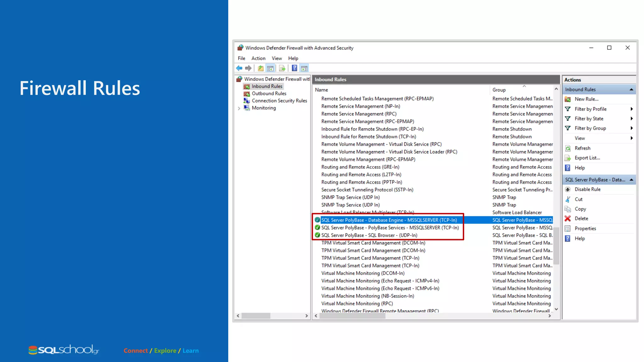Select green-checked SQL Browser UDP-In rule
The width and height of the screenshot is (644, 362).
tap(369, 235)
